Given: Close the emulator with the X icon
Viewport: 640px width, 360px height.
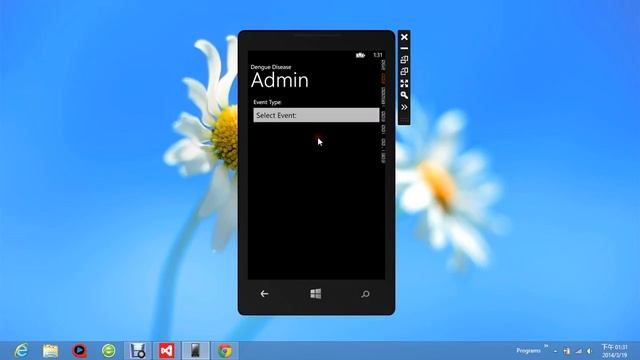Looking at the screenshot, I should point(404,37).
